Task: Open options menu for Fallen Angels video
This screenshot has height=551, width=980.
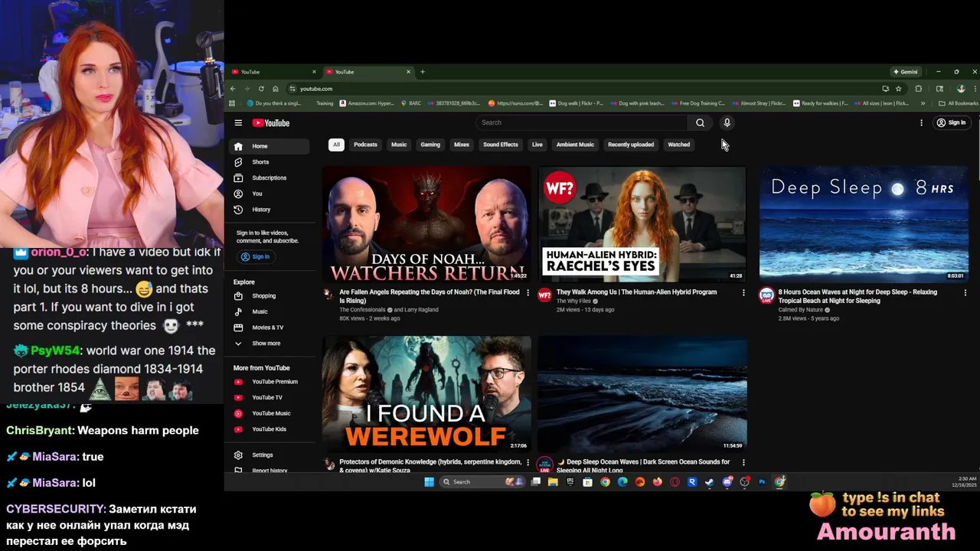Action: (x=528, y=292)
